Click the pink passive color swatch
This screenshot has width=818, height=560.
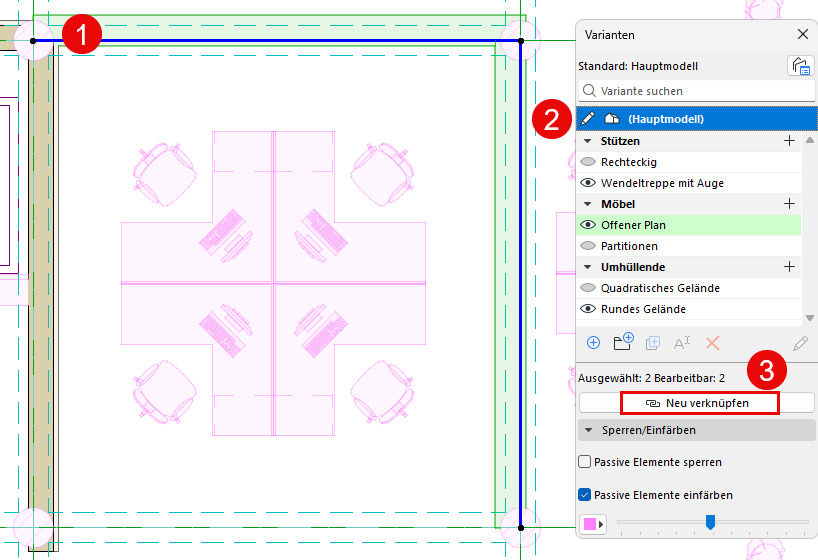[590, 524]
